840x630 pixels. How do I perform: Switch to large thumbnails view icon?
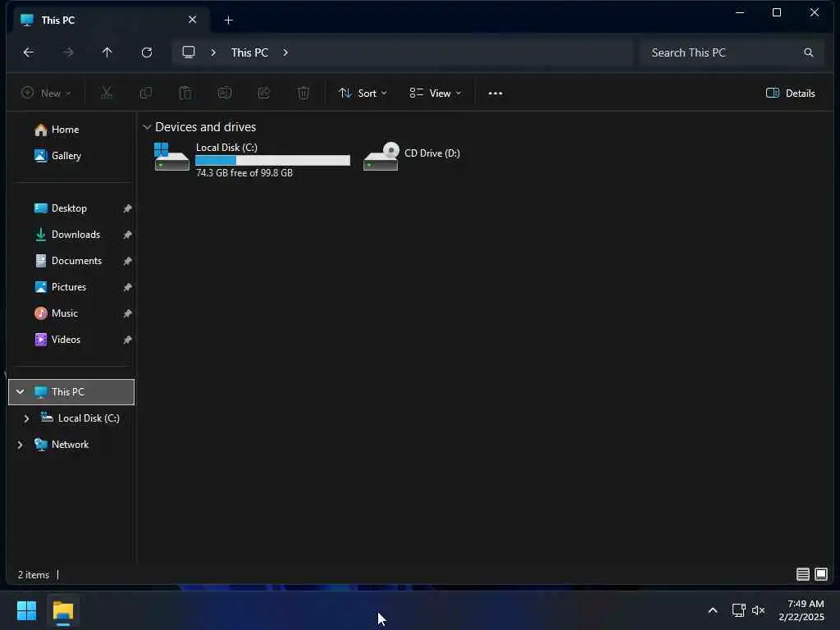821,574
